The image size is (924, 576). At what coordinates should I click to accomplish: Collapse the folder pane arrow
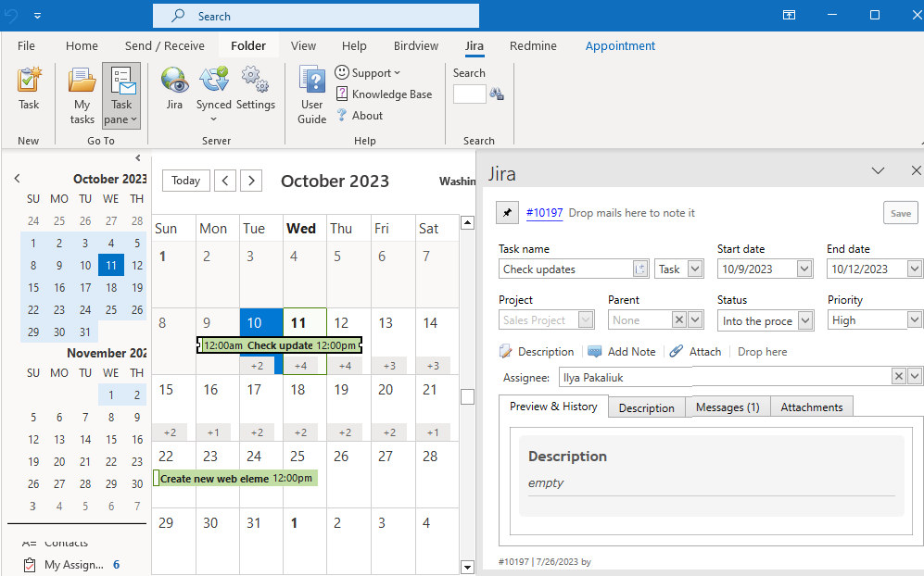(x=138, y=157)
